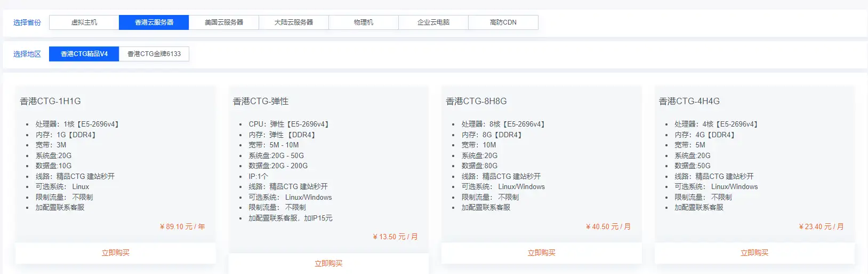Switch to the 高防CDN tab
Viewport: 868px width, 274px height.
coord(503,22)
